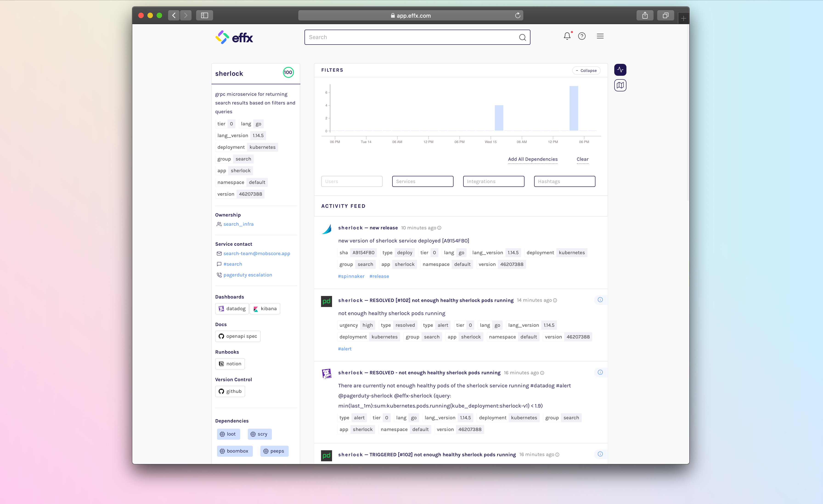The width and height of the screenshot is (823, 504).
Task: Select the scry dependency
Action: pos(259,434)
